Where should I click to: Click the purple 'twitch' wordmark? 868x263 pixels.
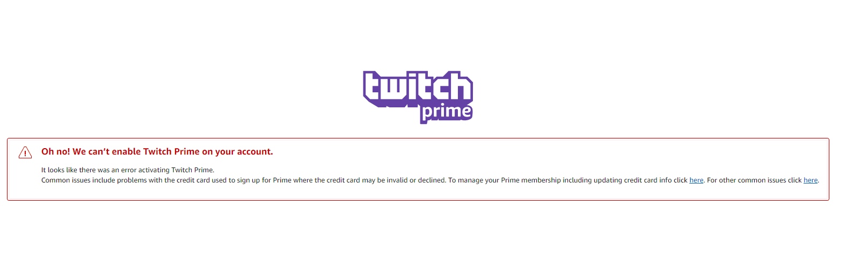pyautogui.click(x=418, y=87)
